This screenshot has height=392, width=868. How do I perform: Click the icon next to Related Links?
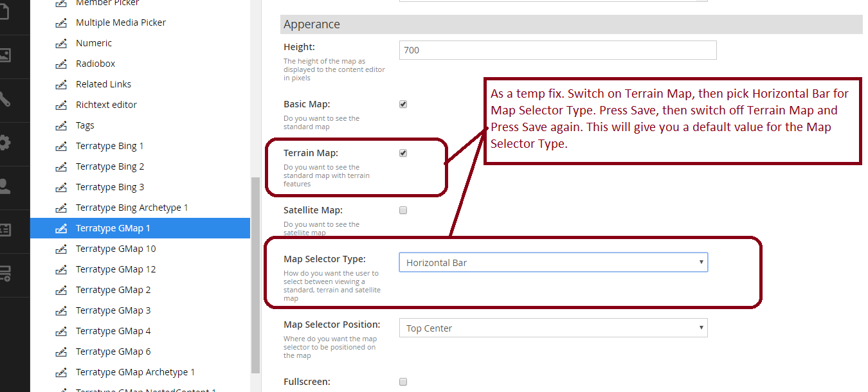tap(61, 84)
